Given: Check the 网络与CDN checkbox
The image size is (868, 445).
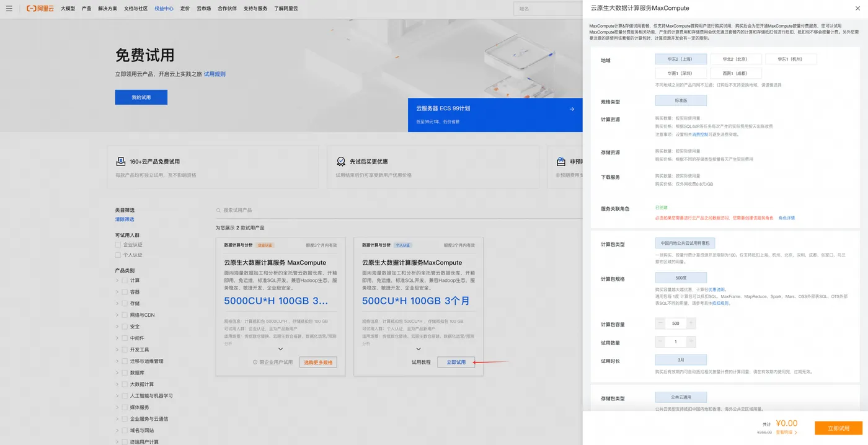Looking at the screenshot, I should coord(125,315).
